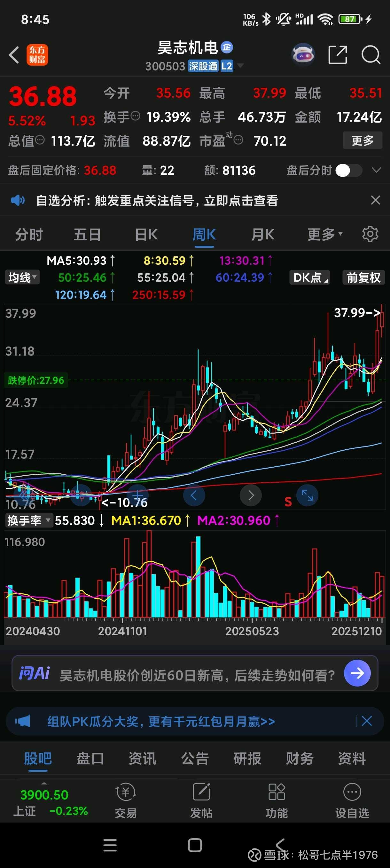Tap the red S signal marker
The height and width of the screenshot is (868, 390).
pyautogui.click(x=288, y=502)
